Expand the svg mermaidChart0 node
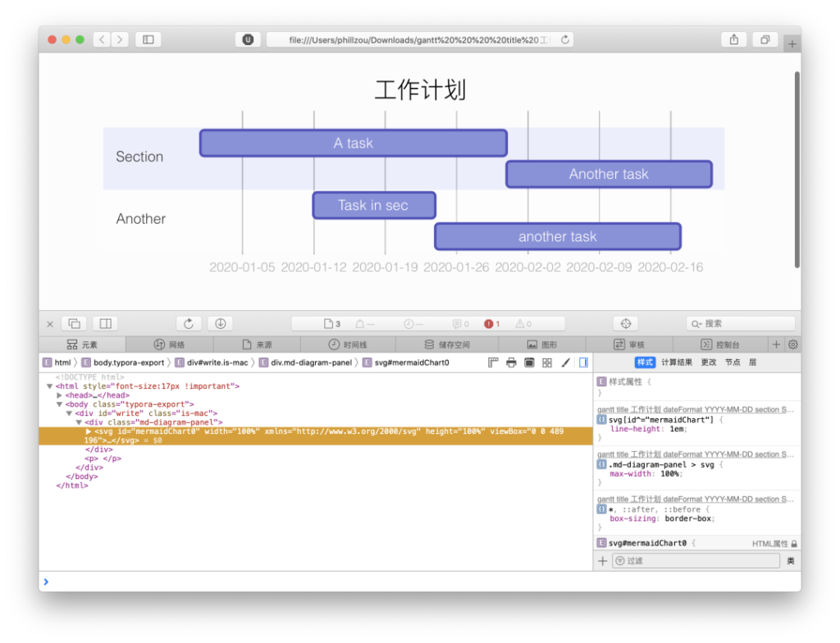 [89, 431]
